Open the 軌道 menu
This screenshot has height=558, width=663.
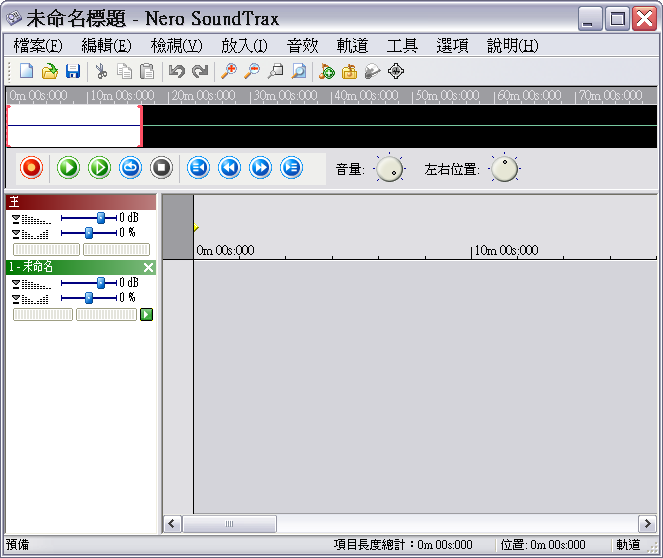coord(353,45)
